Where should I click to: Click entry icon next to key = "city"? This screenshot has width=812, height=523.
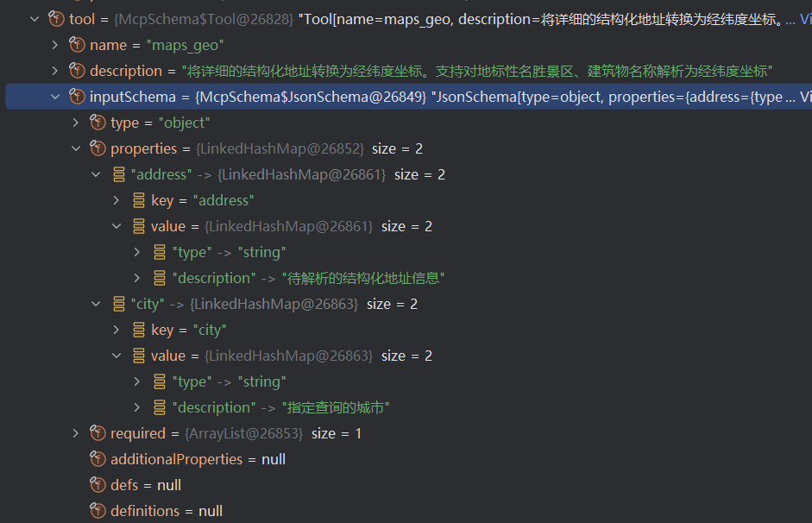tap(139, 330)
